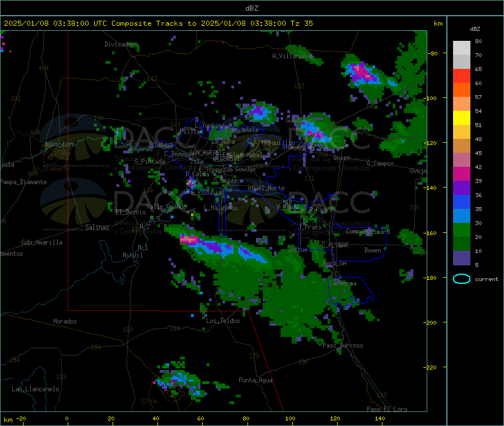Click the UTC Composite Tracks timestamp header

tap(158, 24)
